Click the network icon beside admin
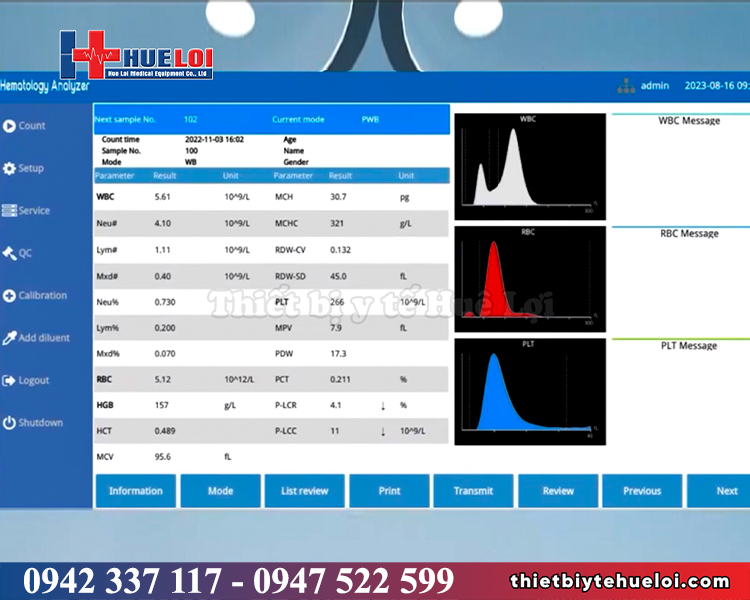The width and height of the screenshot is (750, 600). click(x=626, y=86)
